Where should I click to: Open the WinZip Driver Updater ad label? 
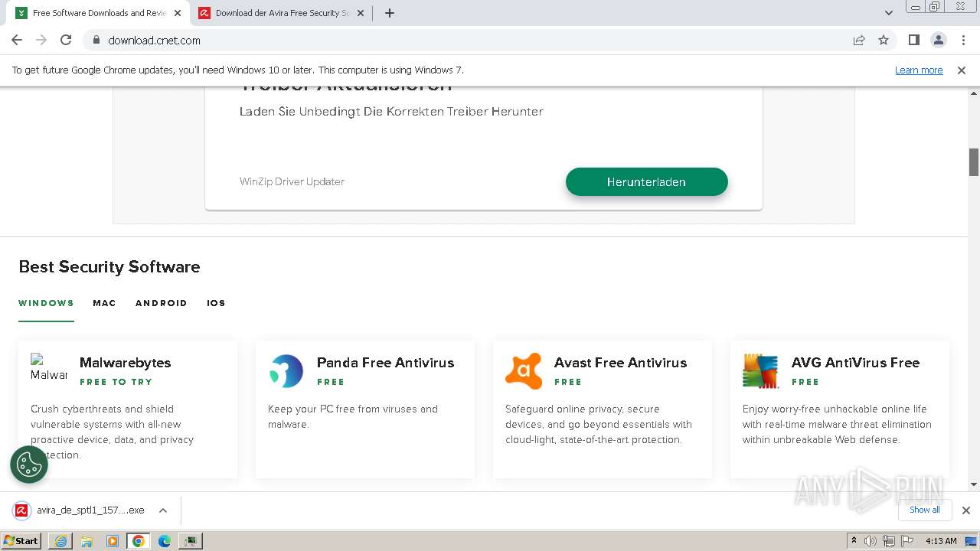point(292,182)
